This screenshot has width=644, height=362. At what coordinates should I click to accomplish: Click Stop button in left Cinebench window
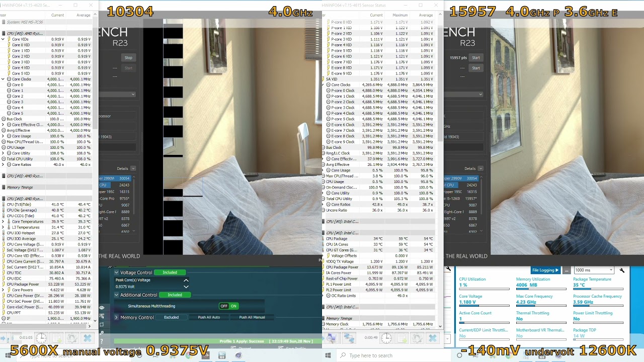[128, 58]
